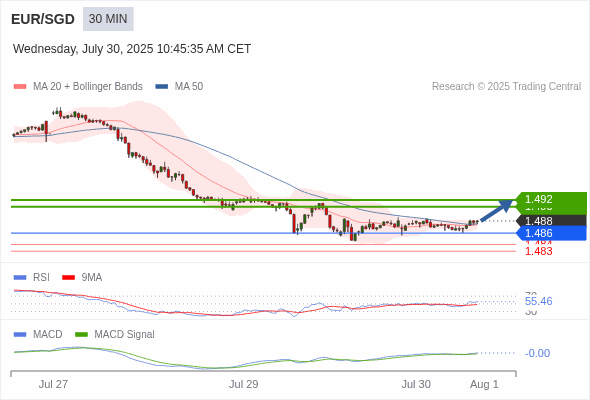Click the Jul 30 time axis label
This screenshot has width=590, height=400.
(416, 384)
